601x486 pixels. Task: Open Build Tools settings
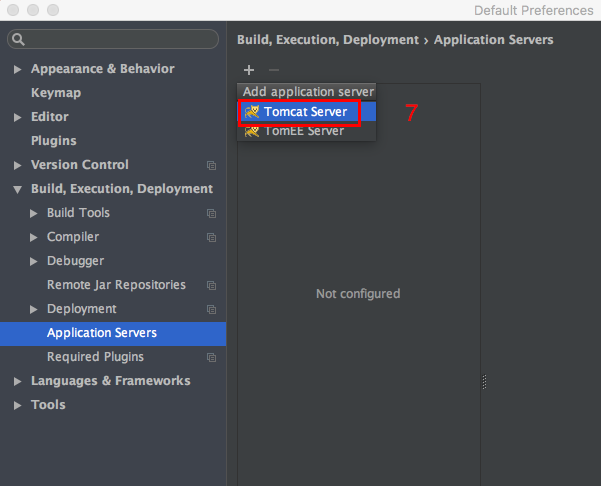click(x=78, y=213)
